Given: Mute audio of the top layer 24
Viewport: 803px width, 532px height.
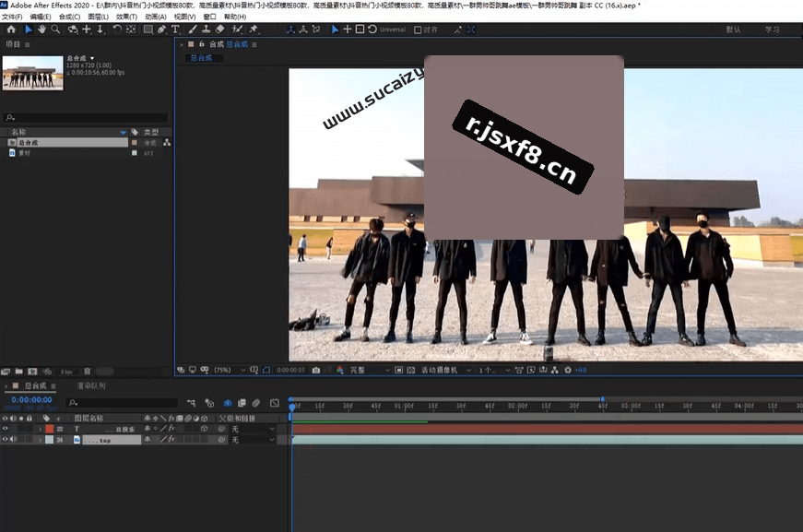Looking at the screenshot, I should click(x=13, y=439).
